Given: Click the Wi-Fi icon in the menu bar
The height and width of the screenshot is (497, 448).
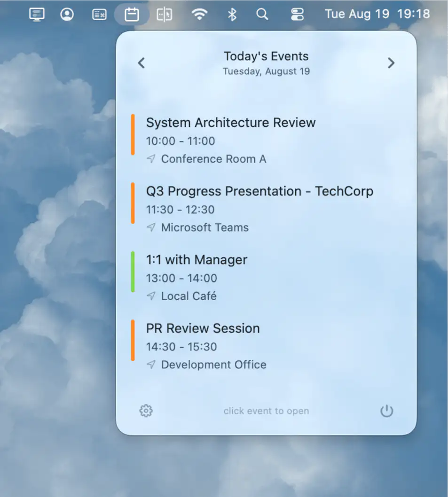Looking at the screenshot, I should pyautogui.click(x=200, y=14).
